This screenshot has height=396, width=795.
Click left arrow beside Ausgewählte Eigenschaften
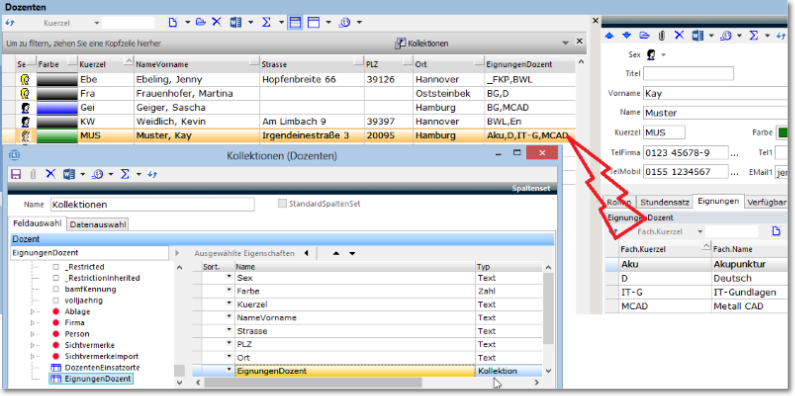click(x=306, y=253)
